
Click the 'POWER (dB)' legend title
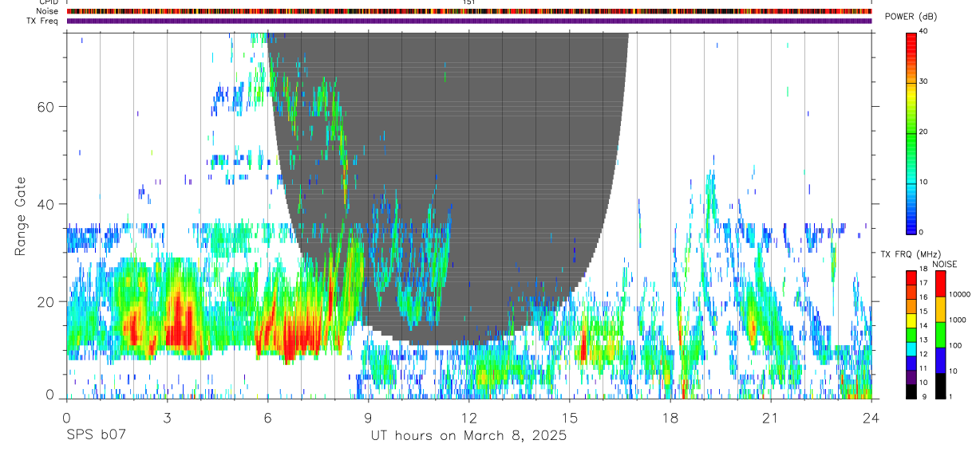911,17
